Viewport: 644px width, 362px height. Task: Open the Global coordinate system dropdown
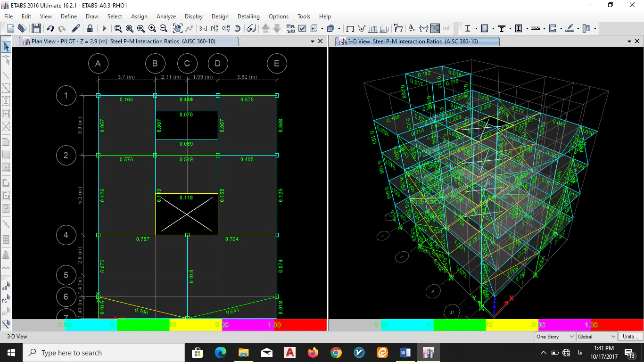(596, 337)
